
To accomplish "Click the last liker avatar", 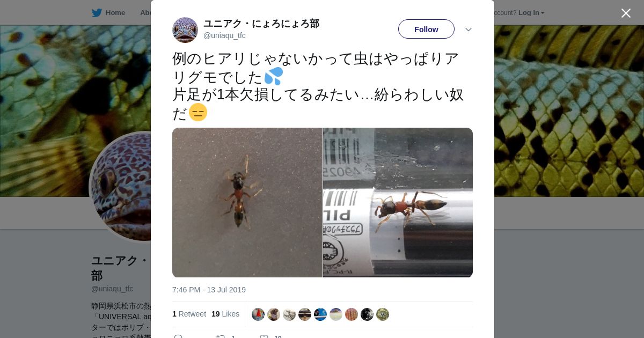I will tap(383, 314).
